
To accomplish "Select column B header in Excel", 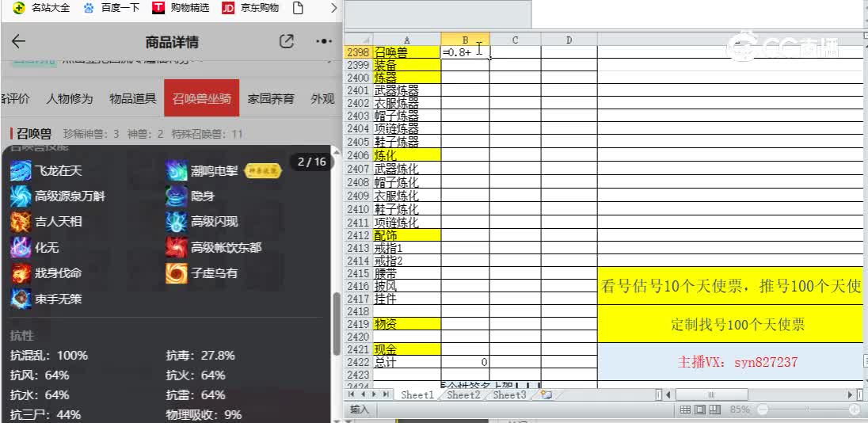I will pyautogui.click(x=465, y=40).
